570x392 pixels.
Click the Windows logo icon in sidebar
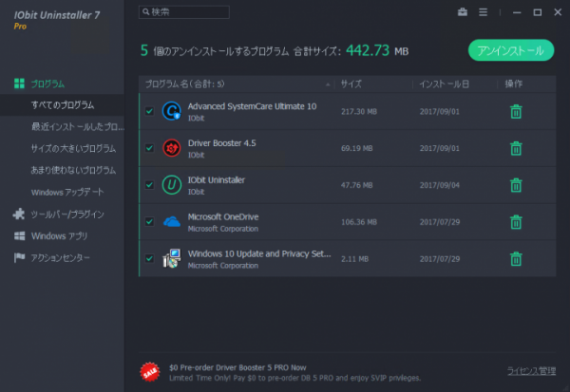click(x=19, y=236)
